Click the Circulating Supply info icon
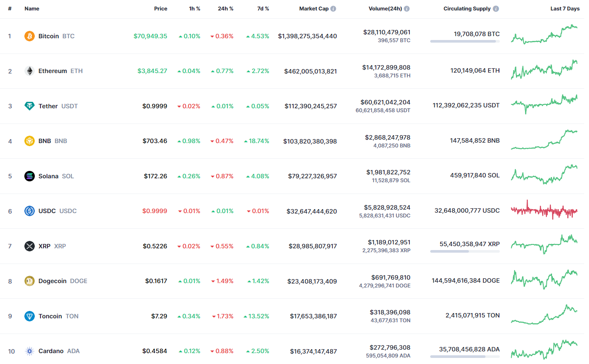This screenshot has width=589, height=364. 496,9
